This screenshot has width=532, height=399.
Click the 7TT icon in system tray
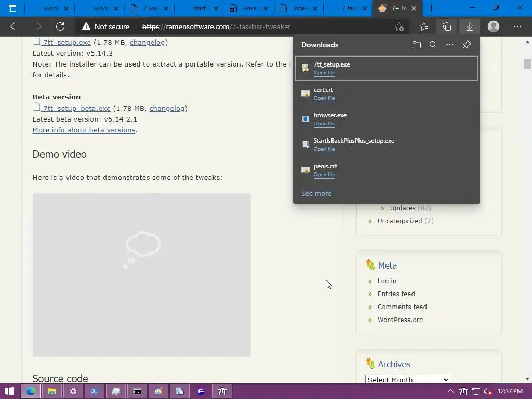pyautogui.click(x=463, y=391)
